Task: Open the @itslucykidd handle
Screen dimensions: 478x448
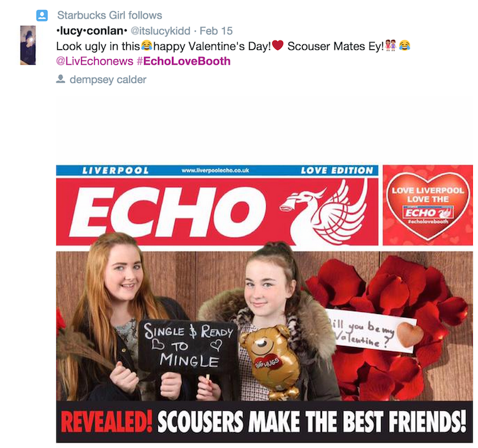Action: coord(161,31)
